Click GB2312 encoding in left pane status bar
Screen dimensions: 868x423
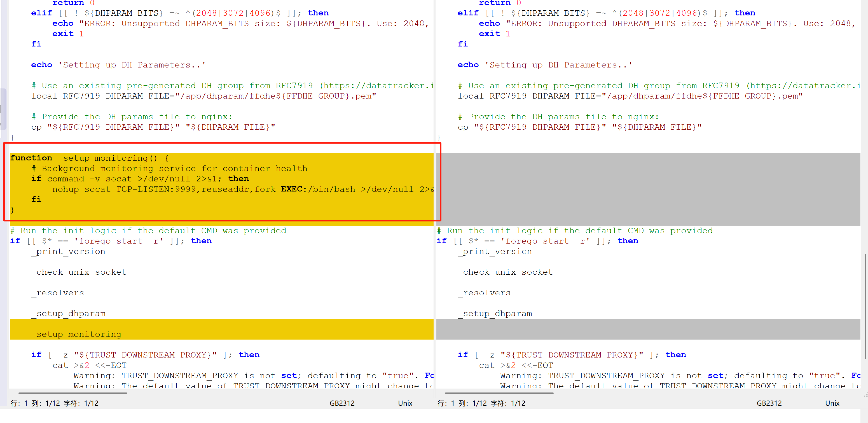click(x=342, y=403)
